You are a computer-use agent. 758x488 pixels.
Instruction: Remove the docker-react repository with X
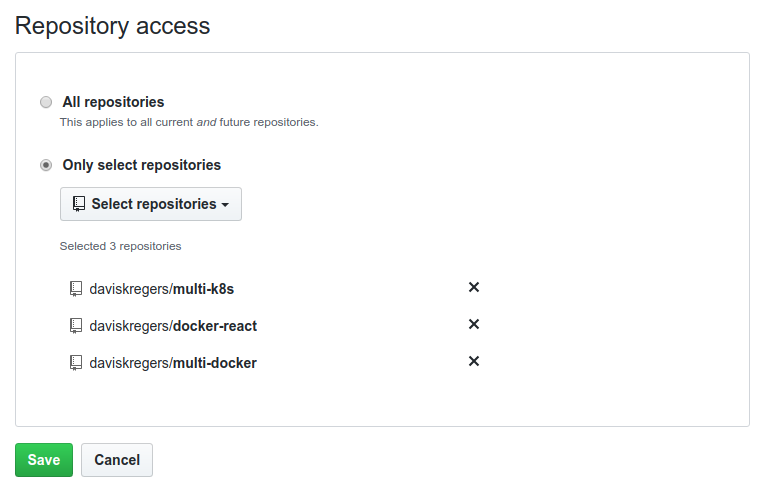474,324
